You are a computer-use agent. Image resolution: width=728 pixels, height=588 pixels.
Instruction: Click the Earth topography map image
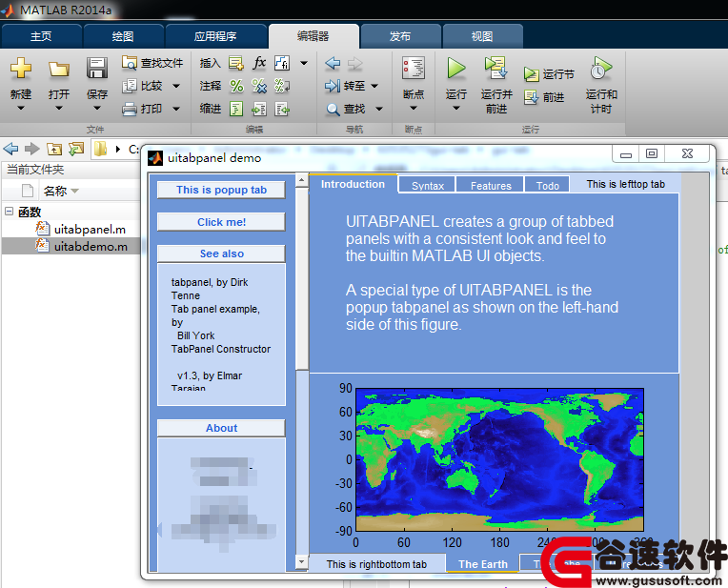coord(499,459)
